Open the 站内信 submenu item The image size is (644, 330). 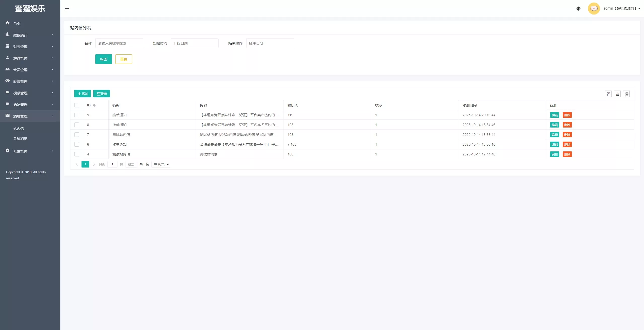(19, 129)
